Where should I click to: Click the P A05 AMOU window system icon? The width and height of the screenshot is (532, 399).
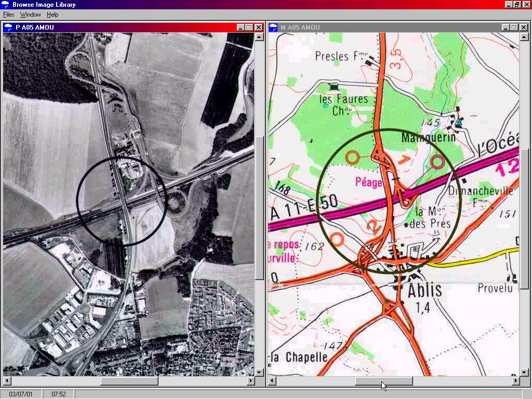point(8,28)
